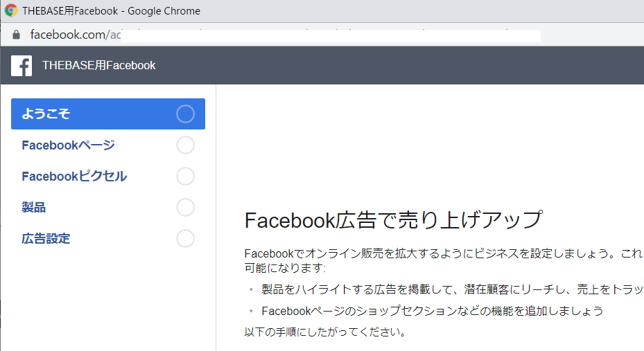Open the 製品 step in sidebar
The image size is (644, 351).
[x=108, y=208]
